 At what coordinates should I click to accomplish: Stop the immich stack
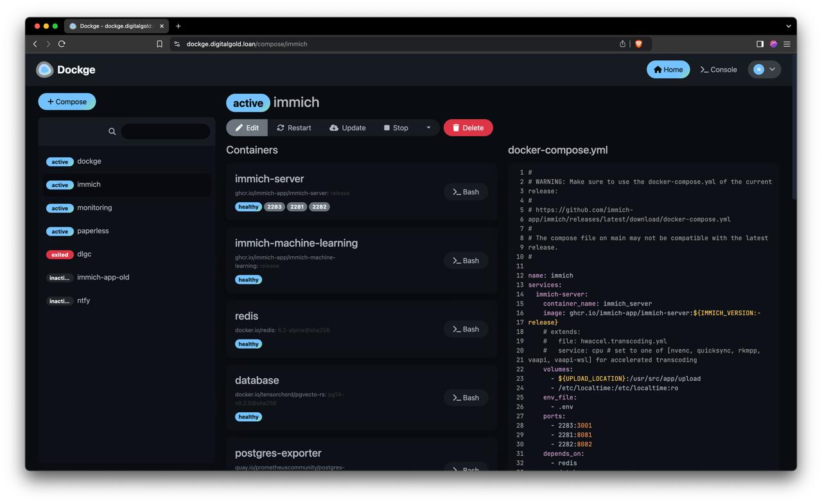coord(396,128)
